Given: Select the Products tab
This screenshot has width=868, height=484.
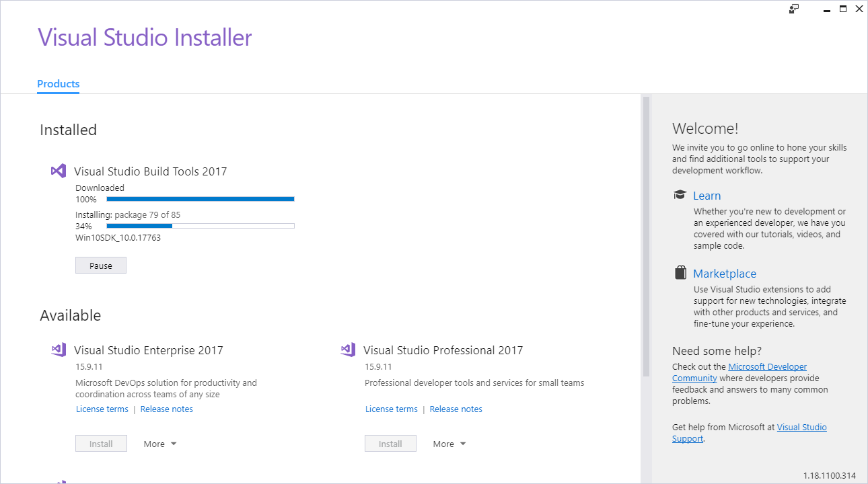Looking at the screenshot, I should coord(58,84).
